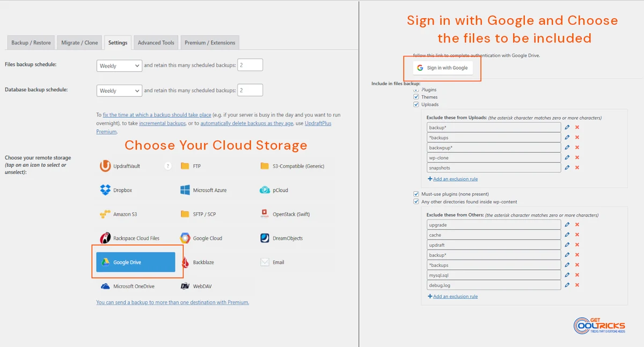644x347 pixels.
Task: Choose SFTP / SCP storage option
Action: 197,214
